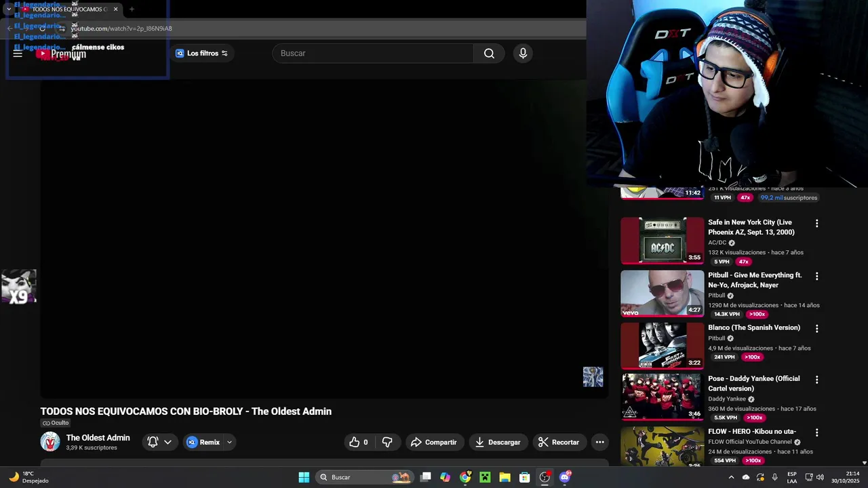Viewport: 868px width, 488px height.
Task: Open the Pitbull Give Me Everything thumbnail
Action: (x=663, y=293)
